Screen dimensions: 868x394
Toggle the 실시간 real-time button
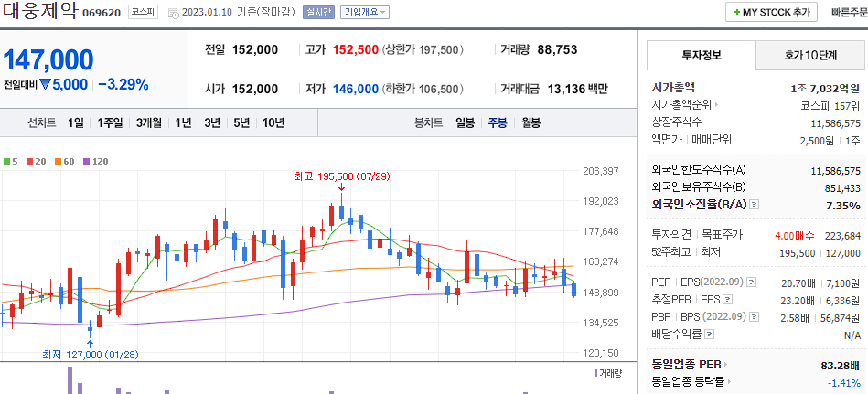click(x=318, y=12)
